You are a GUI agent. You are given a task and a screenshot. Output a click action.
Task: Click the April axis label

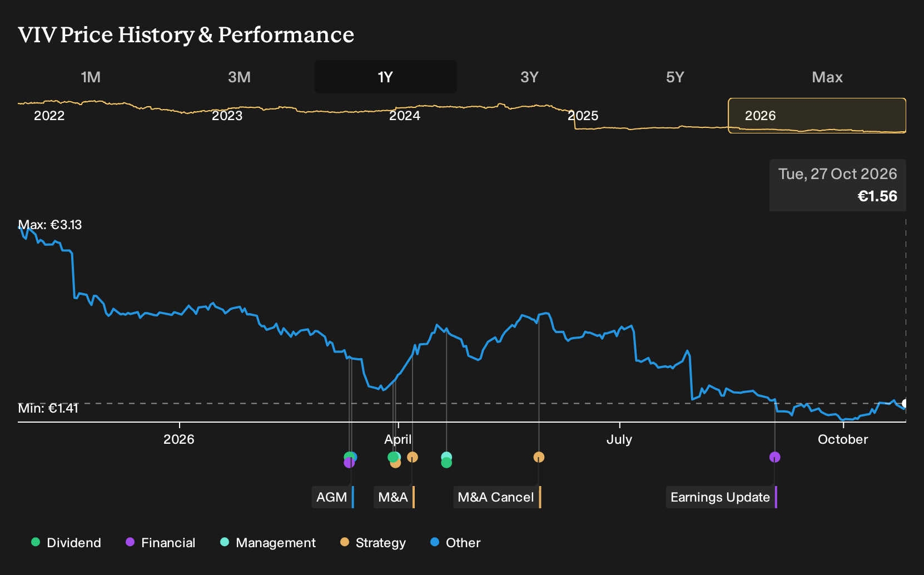click(398, 439)
